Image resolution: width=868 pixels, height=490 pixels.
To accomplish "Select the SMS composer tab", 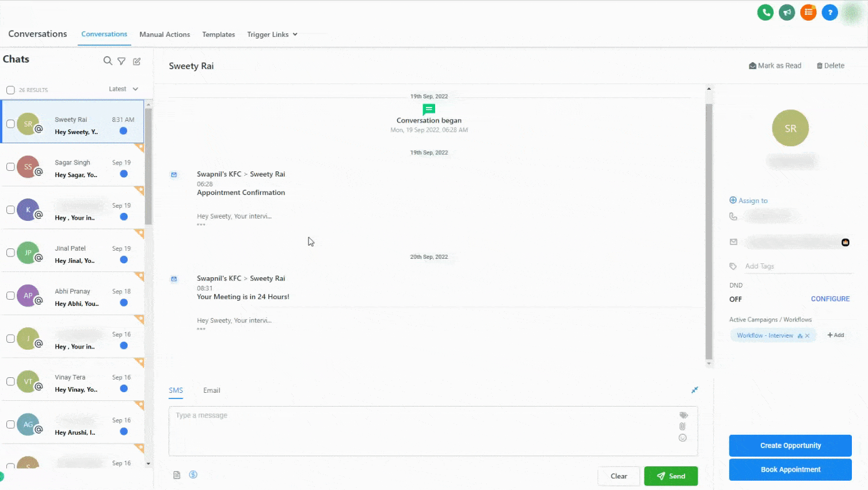I will click(176, 391).
